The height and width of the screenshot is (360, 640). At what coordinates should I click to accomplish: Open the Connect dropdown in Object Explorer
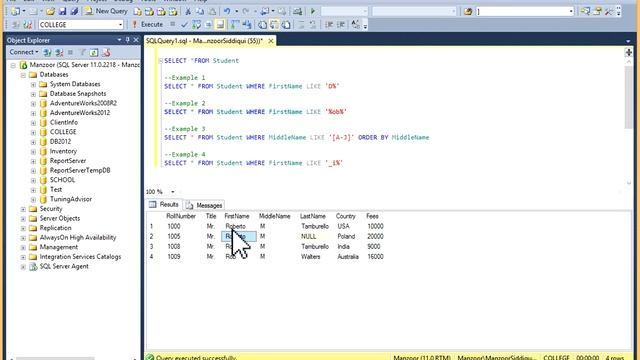(x=24, y=52)
